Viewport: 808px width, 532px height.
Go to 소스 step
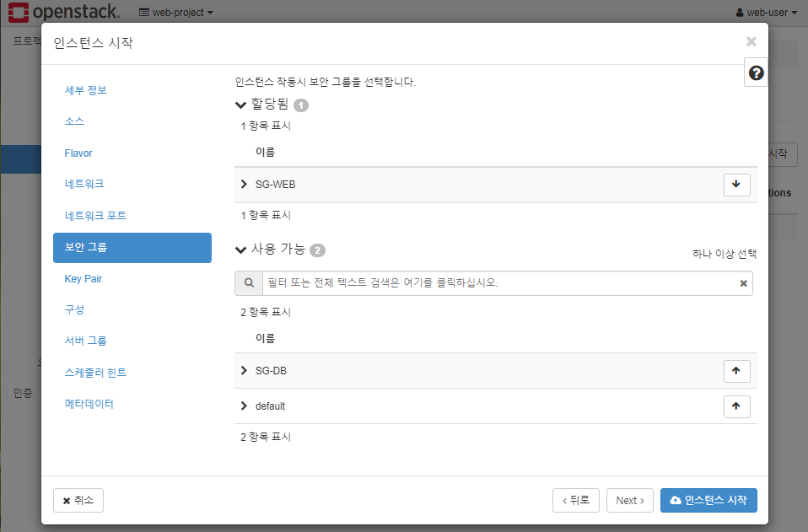click(74, 121)
